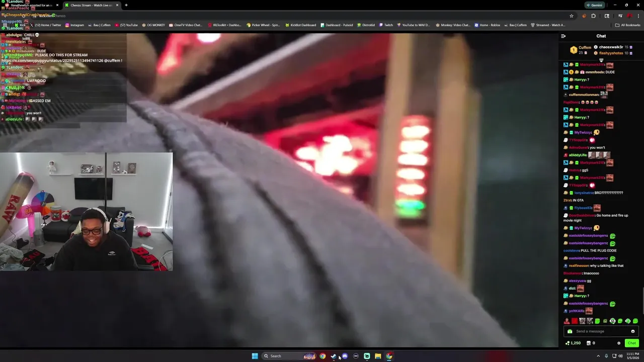The width and height of the screenshot is (644, 362).
Task: Open the Home / Twitter bookmark
Action: [x=45, y=25]
